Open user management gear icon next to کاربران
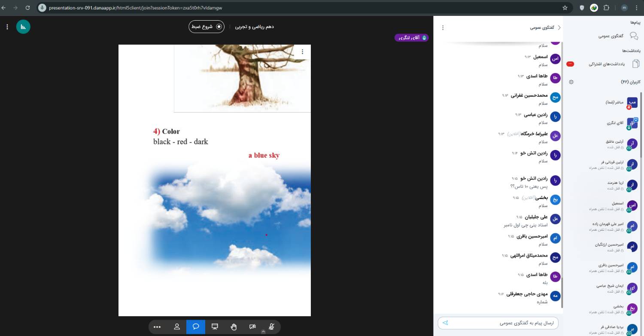This screenshot has width=644, height=336. [571, 82]
